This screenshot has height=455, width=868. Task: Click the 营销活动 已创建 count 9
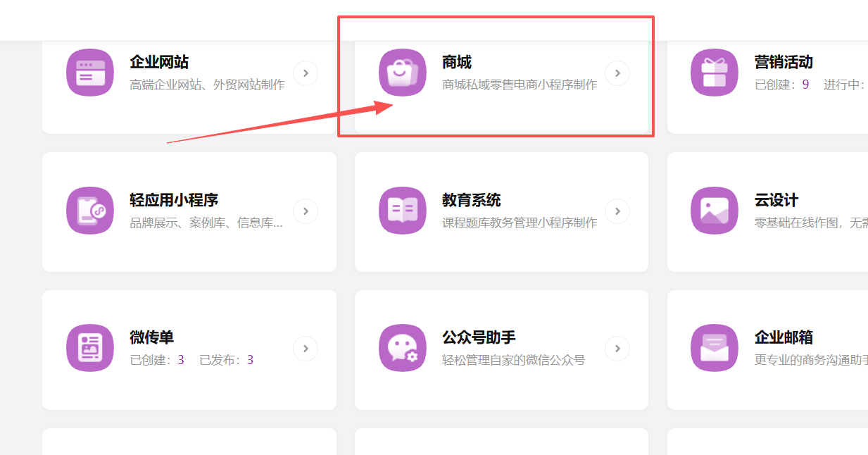(805, 85)
